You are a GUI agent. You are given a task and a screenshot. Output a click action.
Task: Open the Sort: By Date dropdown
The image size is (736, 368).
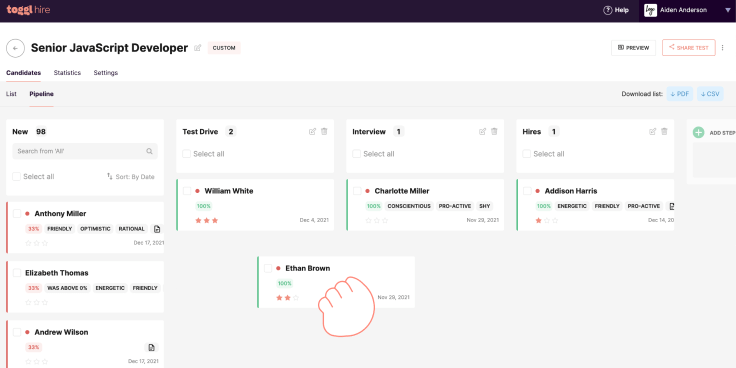tap(130, 176)
